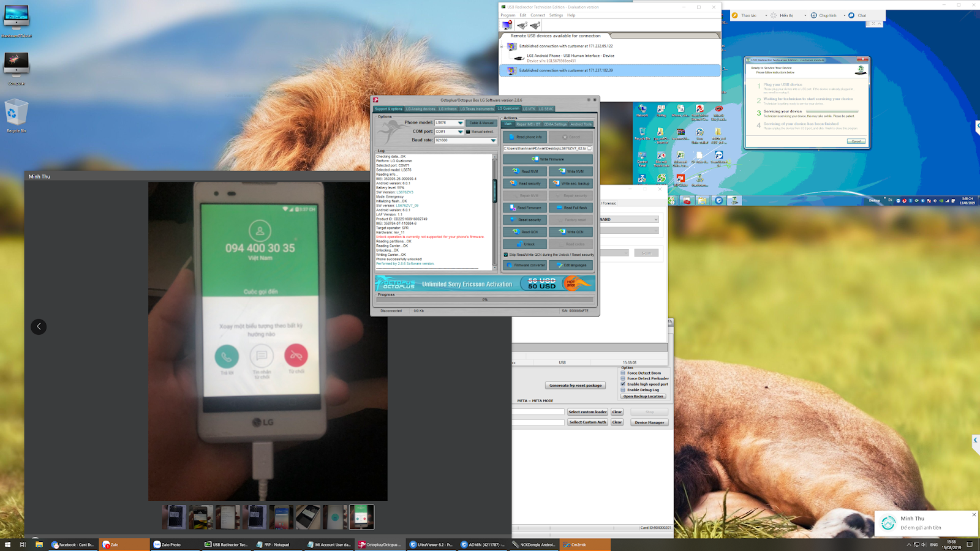This screenshot has height=551, width=980.
Task: Open the Connect menu in USB Redirector
Action: click(538, 15)
